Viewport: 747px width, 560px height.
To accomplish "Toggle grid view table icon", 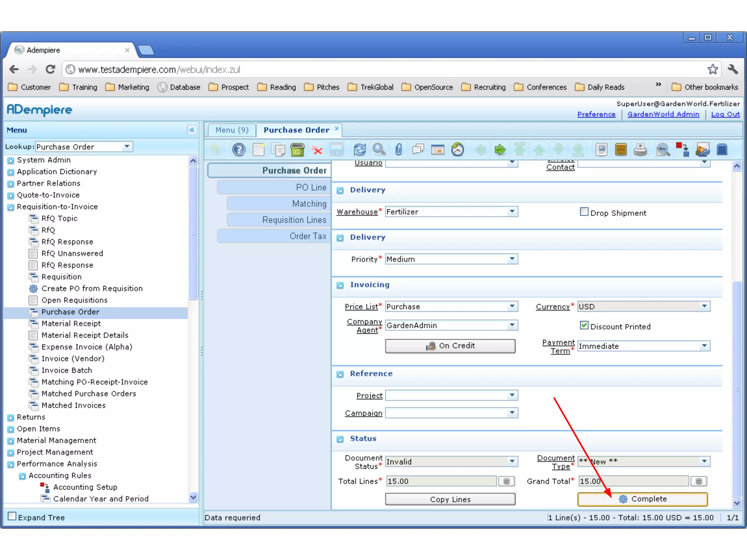I will click(437, 149).
